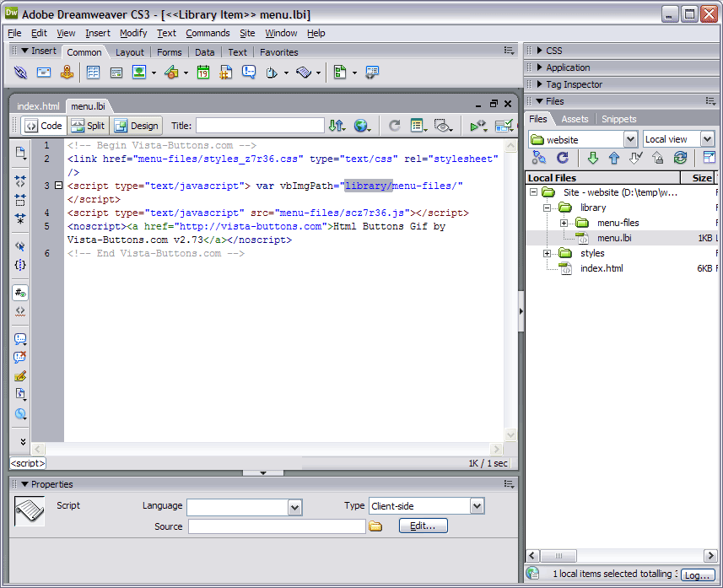
Task: Click the Visual Aids eye icon
Action: click(x=444, y=126)
